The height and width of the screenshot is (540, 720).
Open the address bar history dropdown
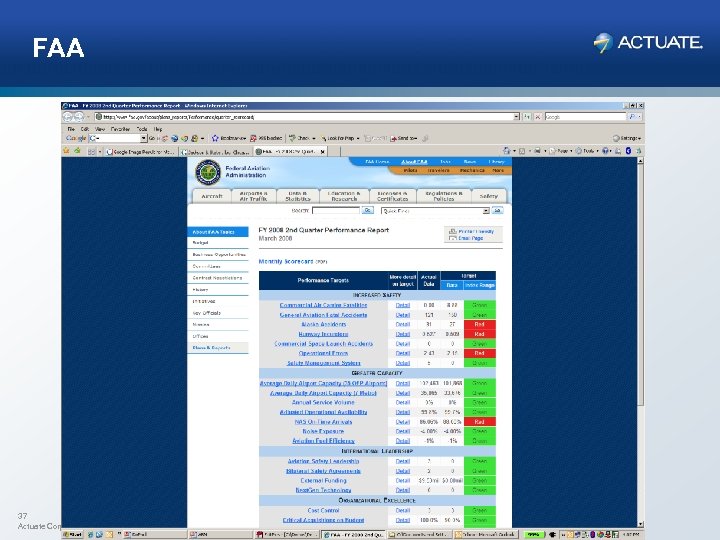[x=517, y=117]
